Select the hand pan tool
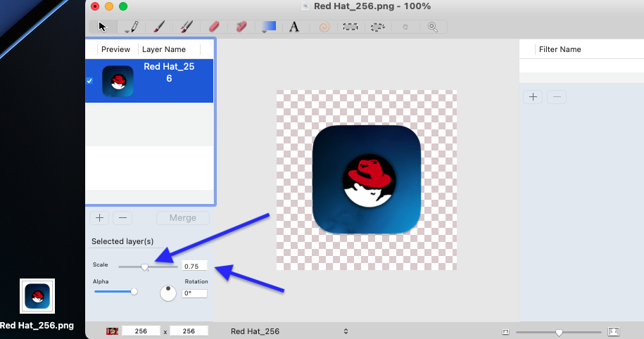Screen dimensions: 644x339 [405, 27]
